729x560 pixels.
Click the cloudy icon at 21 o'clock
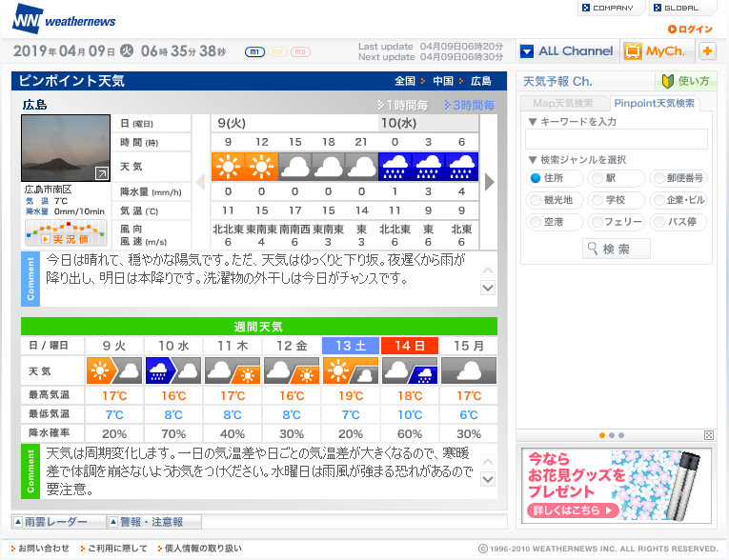tap(362, 167)
